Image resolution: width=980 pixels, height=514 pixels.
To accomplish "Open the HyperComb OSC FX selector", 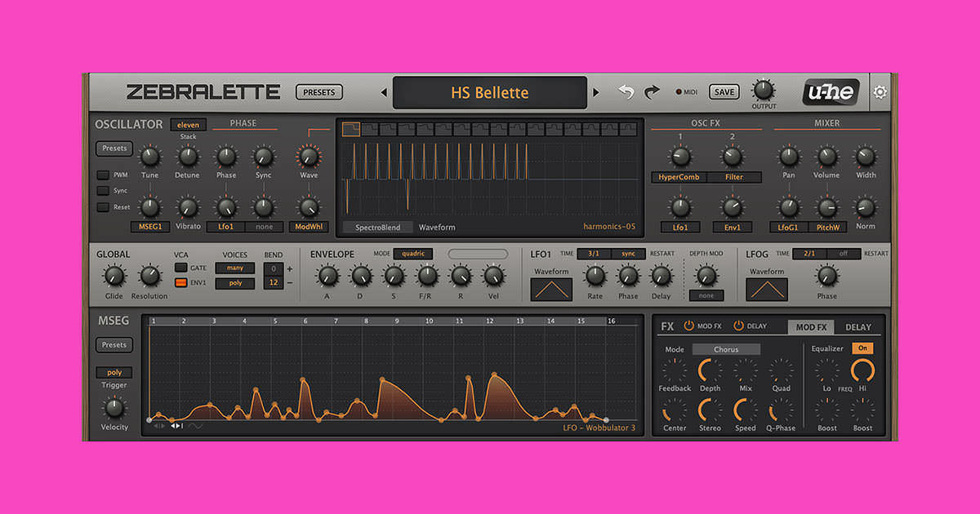I will (x=679, y=177).
